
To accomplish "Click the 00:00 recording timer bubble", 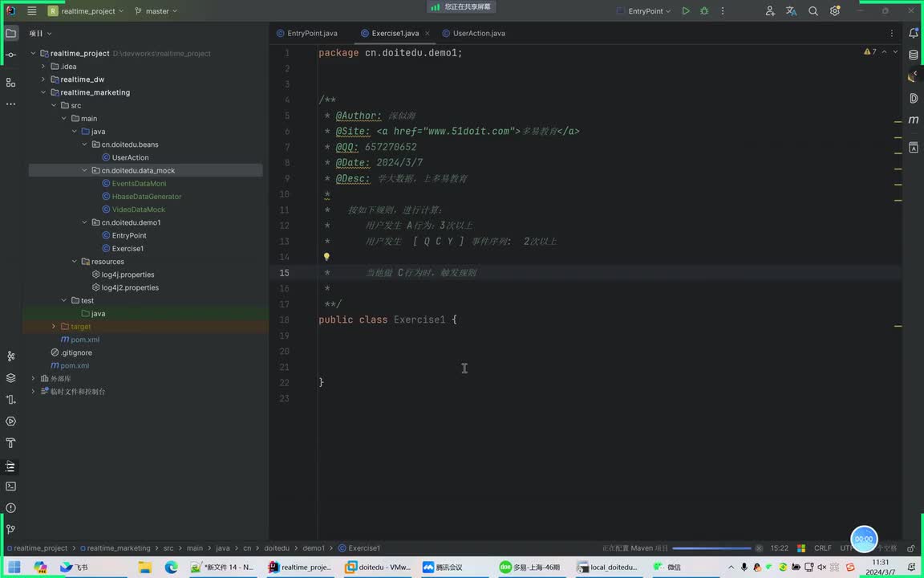I will [864, 539].
